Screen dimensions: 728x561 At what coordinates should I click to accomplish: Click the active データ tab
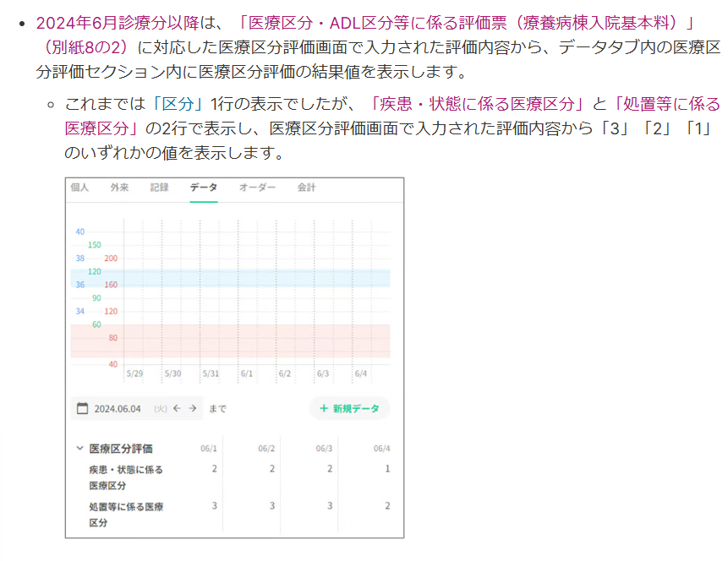[204, 187]
